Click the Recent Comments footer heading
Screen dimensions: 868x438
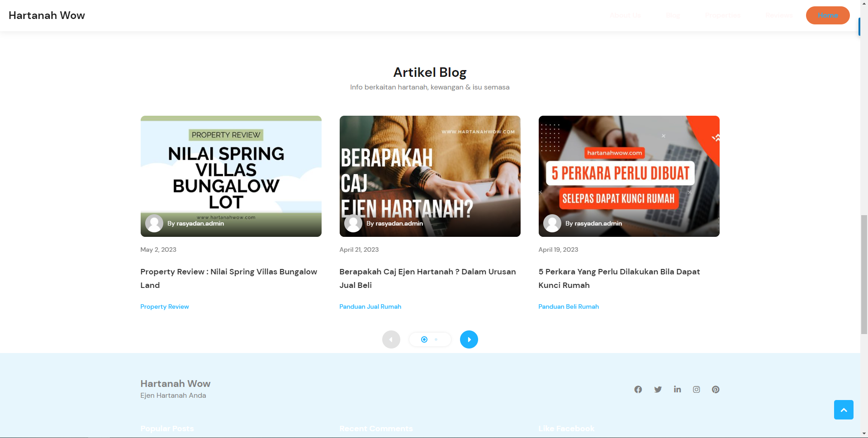pyautogui.click(x=376, y=429)
